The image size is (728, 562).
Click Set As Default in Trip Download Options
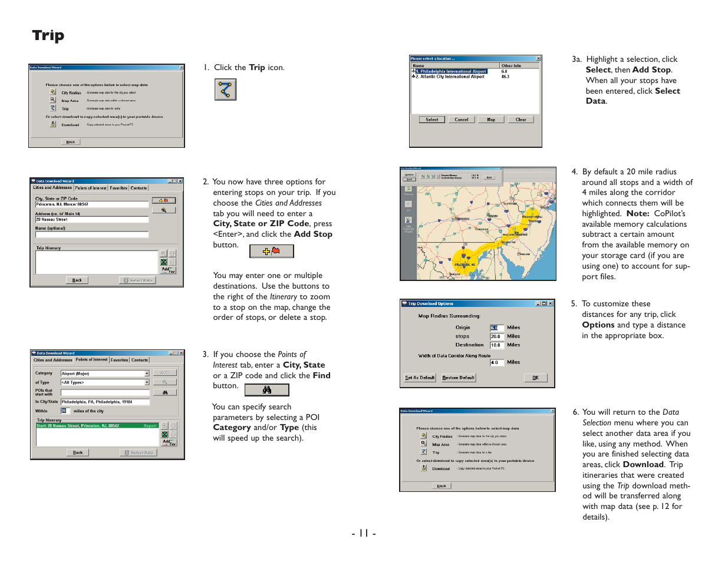pos(420,378)
